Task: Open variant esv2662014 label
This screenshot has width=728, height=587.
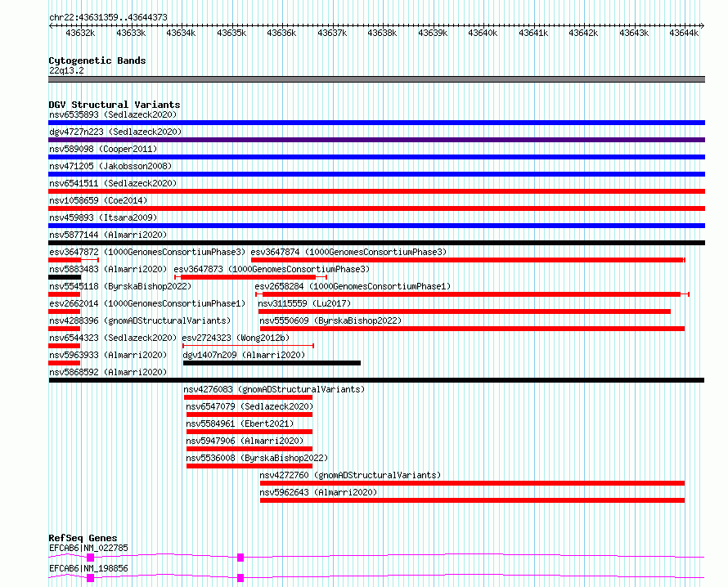Action: click(x=147, y=303)
